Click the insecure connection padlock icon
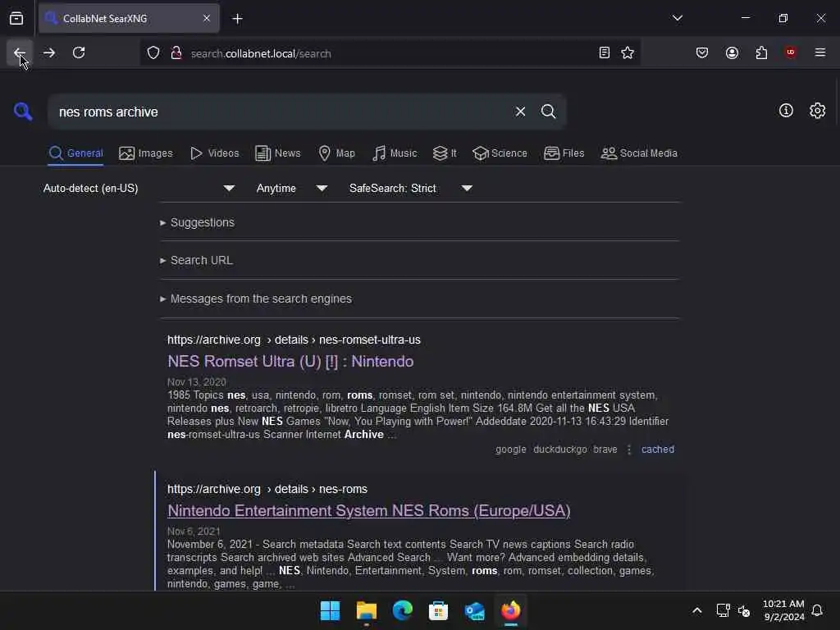The height and width of the screenshot is (630, 840). point(176,53)
